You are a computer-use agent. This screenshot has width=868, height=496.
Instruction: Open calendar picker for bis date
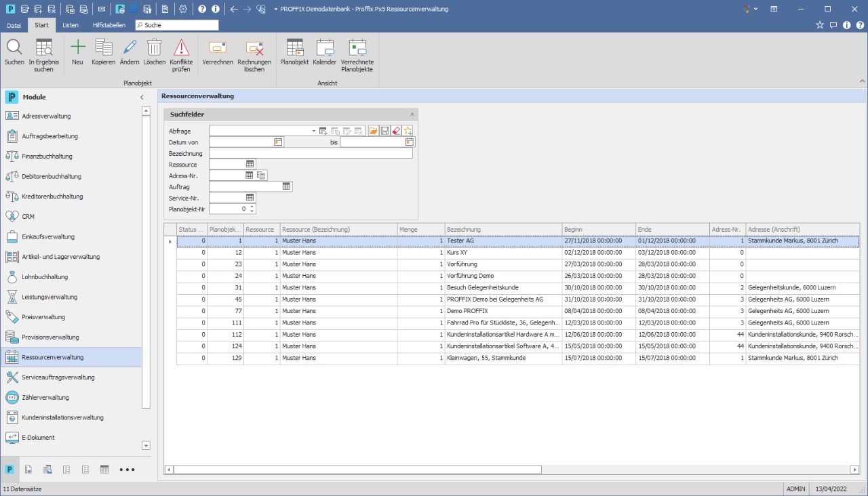coord(410,142)
